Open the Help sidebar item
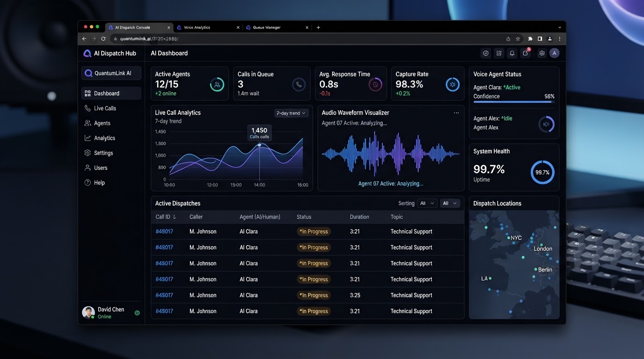This screenshot has height=359, width=644. [111, 183]
